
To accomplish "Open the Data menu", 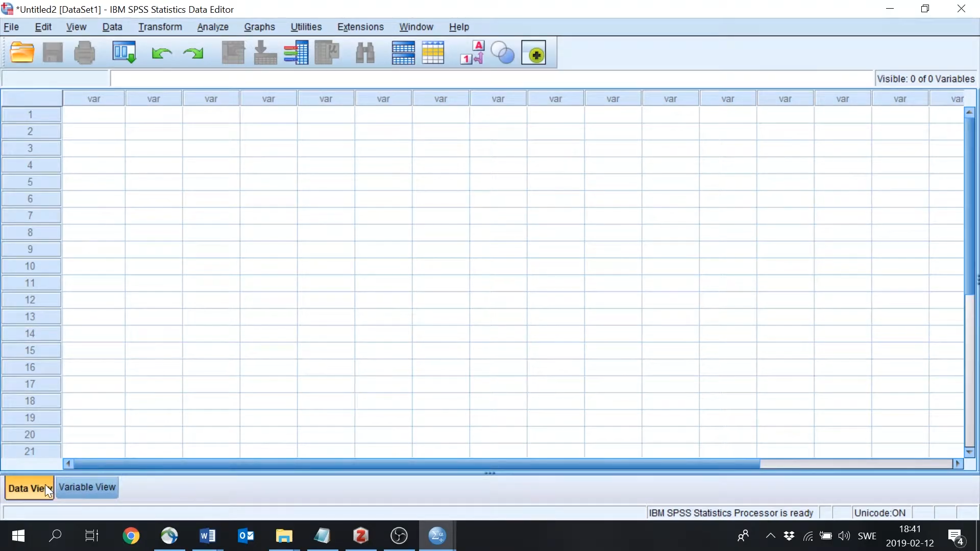I will tap(112, 27).
